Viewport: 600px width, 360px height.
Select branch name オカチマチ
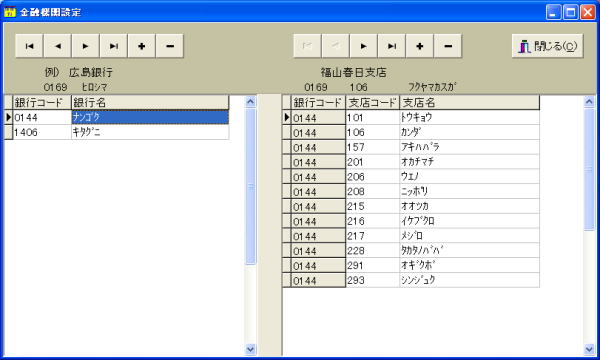click(x=470, y=162)
